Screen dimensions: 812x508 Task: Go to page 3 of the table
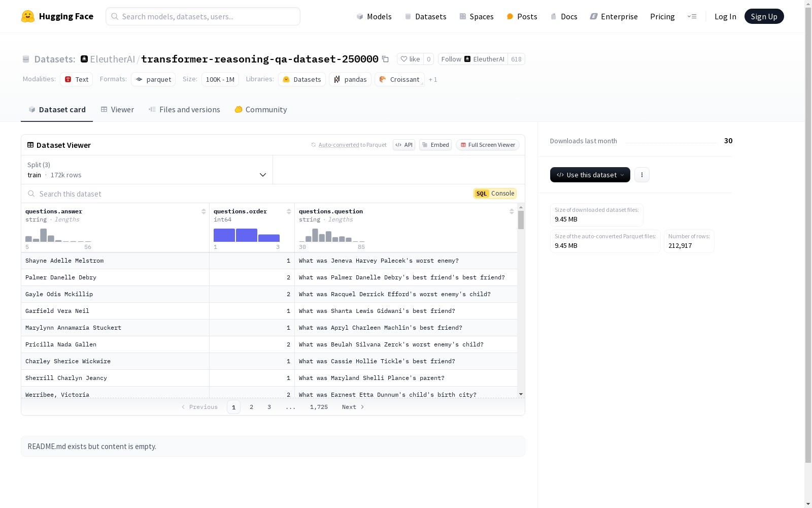tap(269, 407)
